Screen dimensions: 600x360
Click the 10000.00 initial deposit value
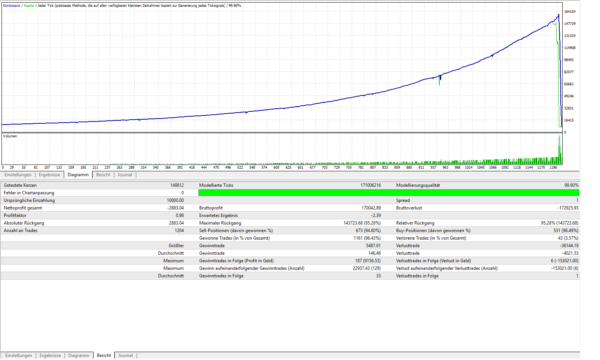[x=175, y=200]
